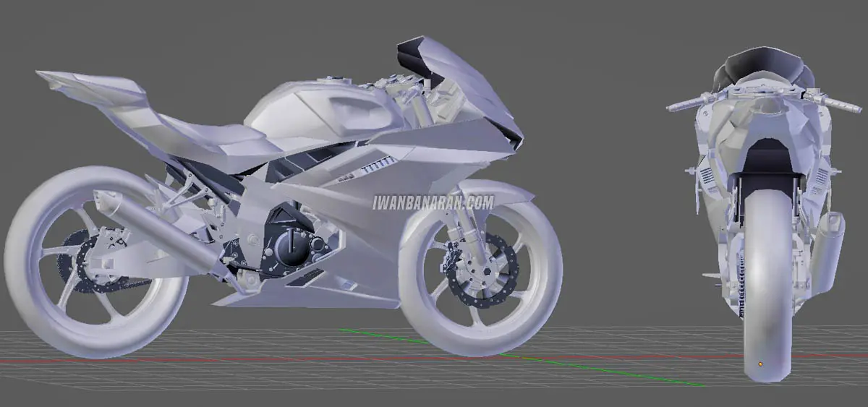Click the dark windscreen of front-view motorcycle
This screenshot has width=868, height=407.
763,63
